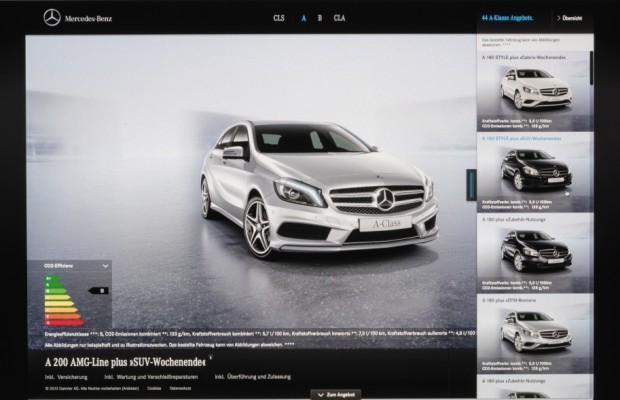Collapse the CO2-Effizienz panel chevron
620x400 pixels.
click(105, 266)
